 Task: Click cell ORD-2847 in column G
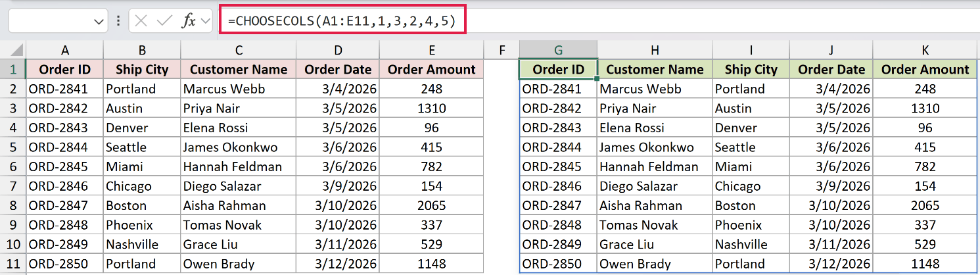pos(558,205)
